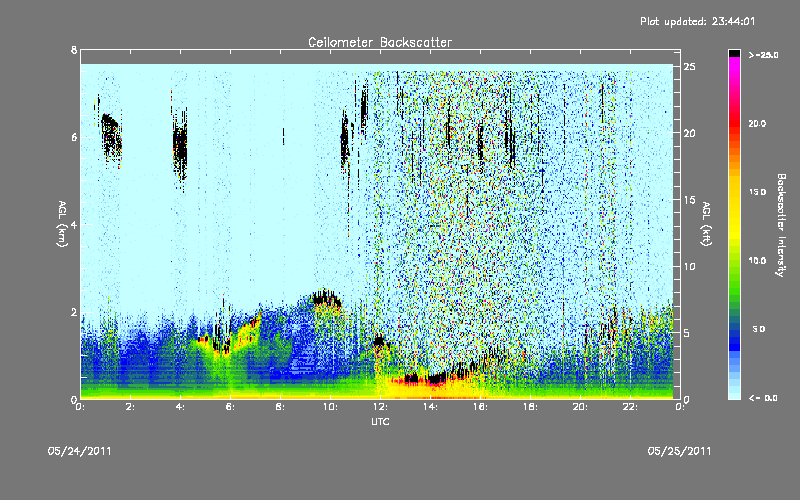Screen dimensions: 800x500
Task: Click the end date 05/25/2011 label
Action: (x=680, y=451)
